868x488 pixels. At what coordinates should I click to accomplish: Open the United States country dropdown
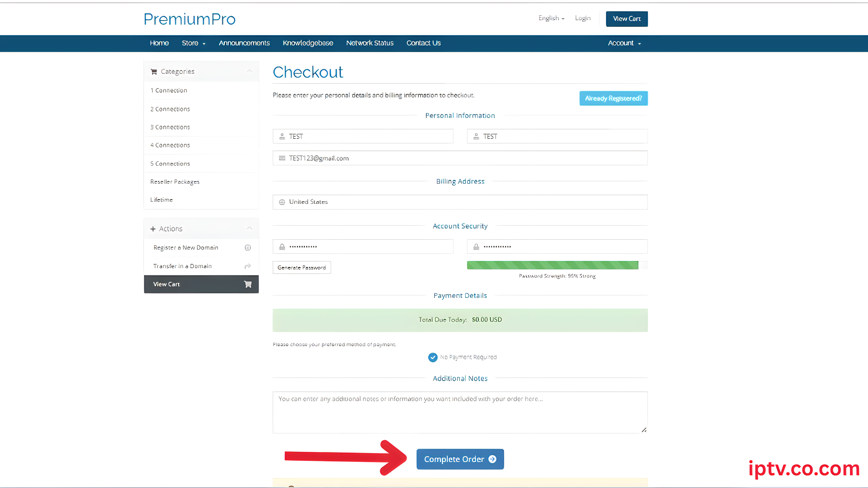pyautogui.click(x=460, y=202)
